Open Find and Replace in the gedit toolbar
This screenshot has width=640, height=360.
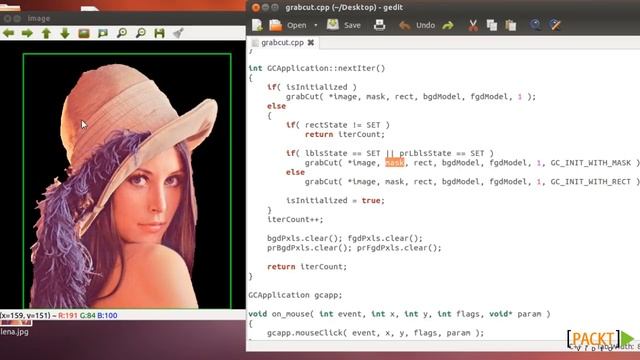click(555, 25)
